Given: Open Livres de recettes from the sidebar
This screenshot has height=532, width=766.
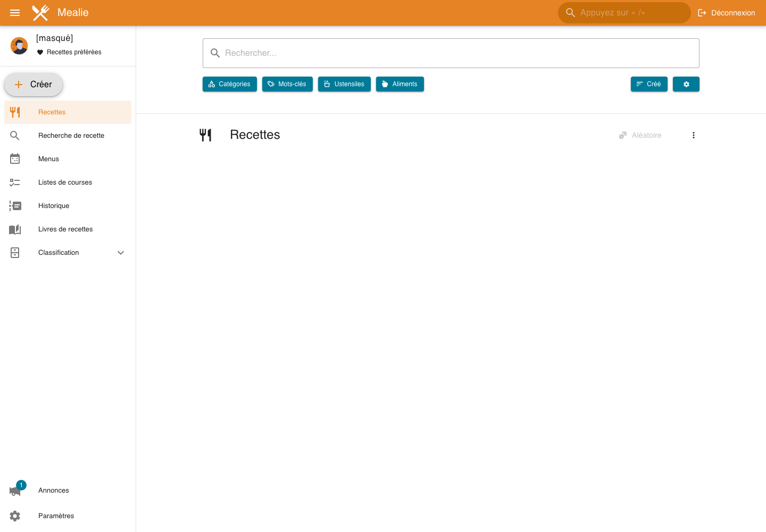Looking at the screenshot, I should (68, 229).
